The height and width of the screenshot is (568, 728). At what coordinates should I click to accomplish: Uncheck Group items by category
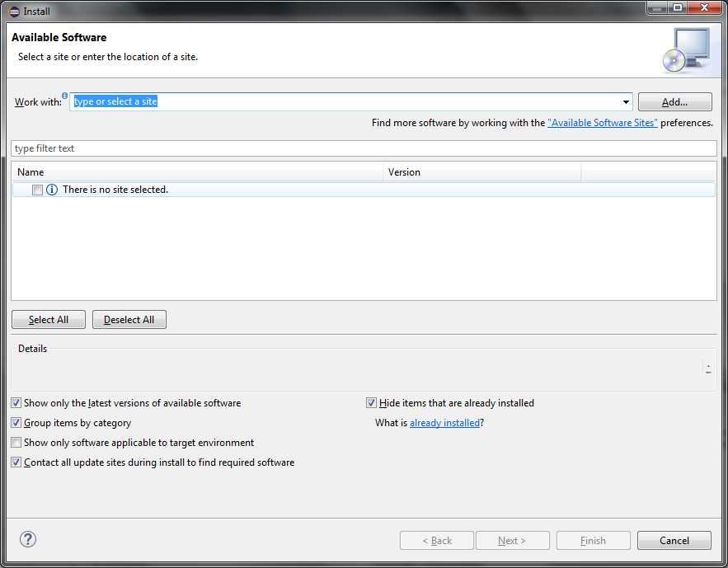click(16, 422)
